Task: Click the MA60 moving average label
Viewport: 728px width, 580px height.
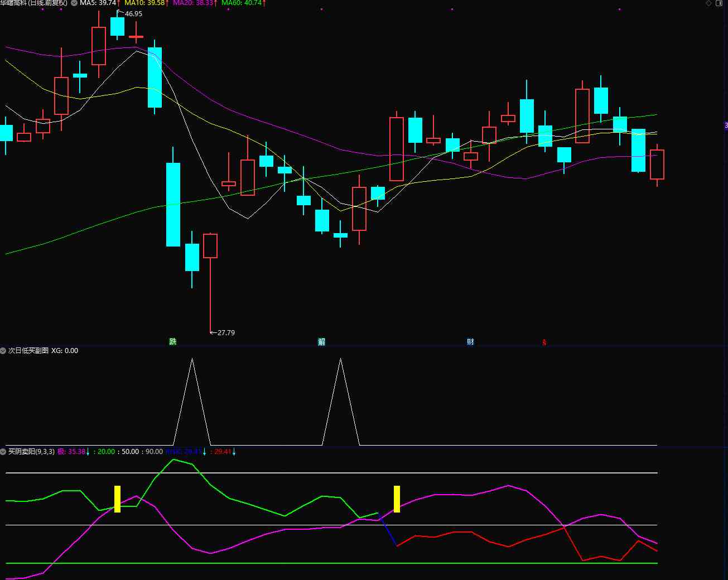Action: pyautogui.click(x=242, y=3)
